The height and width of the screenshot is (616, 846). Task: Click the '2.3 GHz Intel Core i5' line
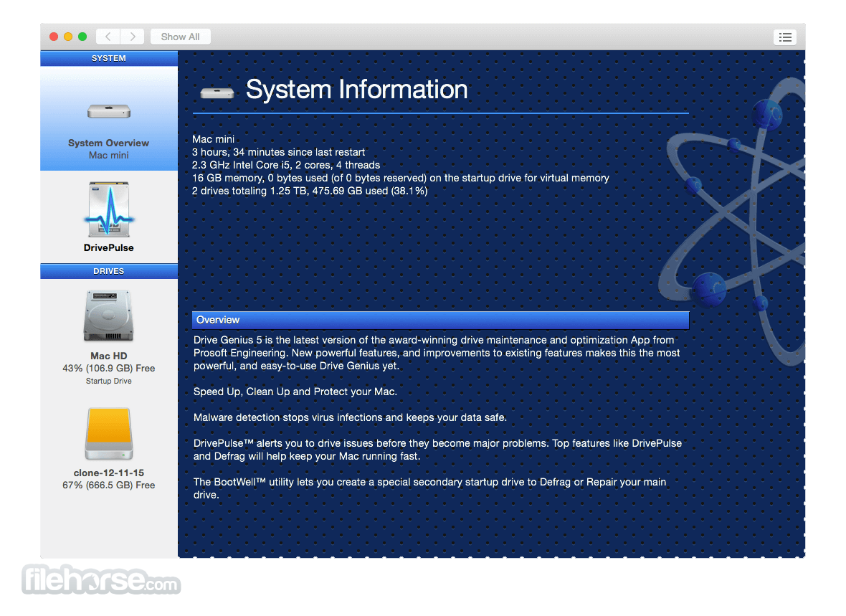pos(286,165)
